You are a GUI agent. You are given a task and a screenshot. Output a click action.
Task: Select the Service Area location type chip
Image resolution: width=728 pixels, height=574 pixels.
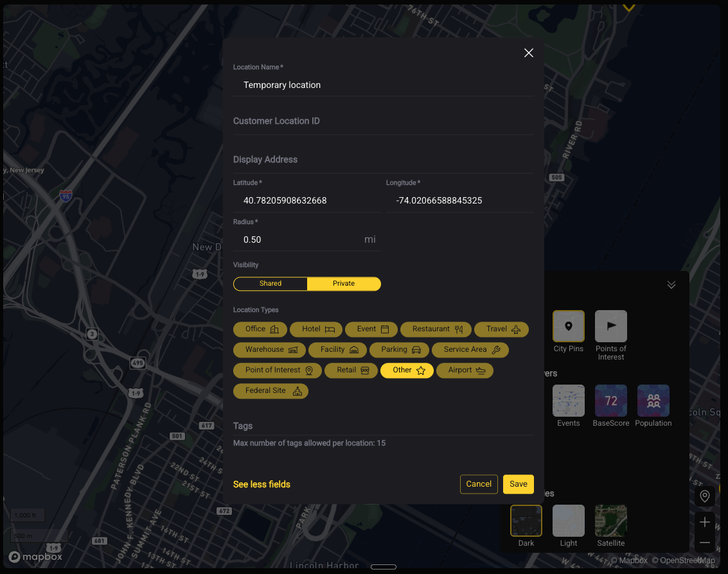(470, 349)
